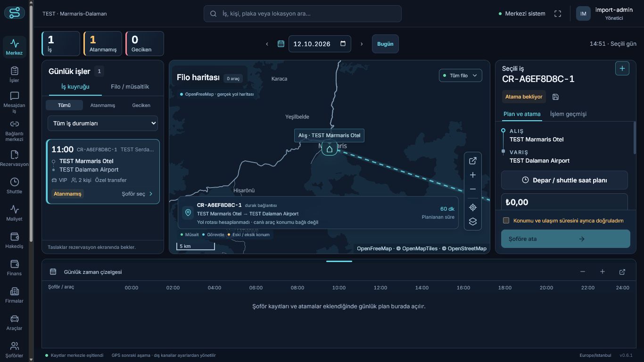The width and height of the screenshot is (644, 362).
Task: Click OpenMapTiles attribution link
Action: click(x=420, y=248)
